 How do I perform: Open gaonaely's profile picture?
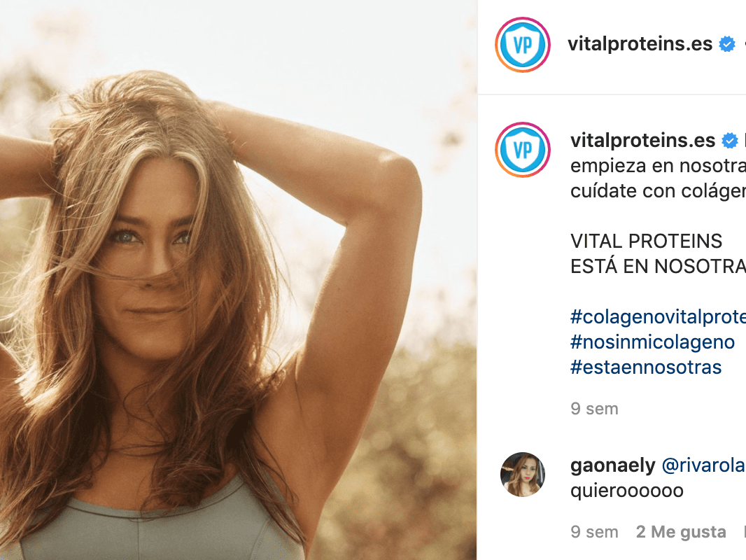pyautogui.click(x=522, y=475)
